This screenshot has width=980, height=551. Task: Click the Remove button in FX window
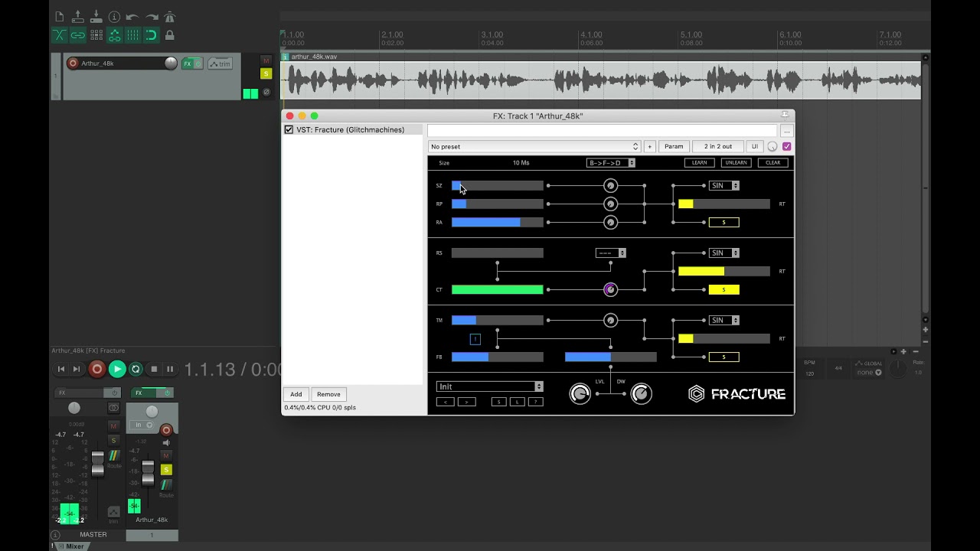pyautogui.click(x=328, y=394)
